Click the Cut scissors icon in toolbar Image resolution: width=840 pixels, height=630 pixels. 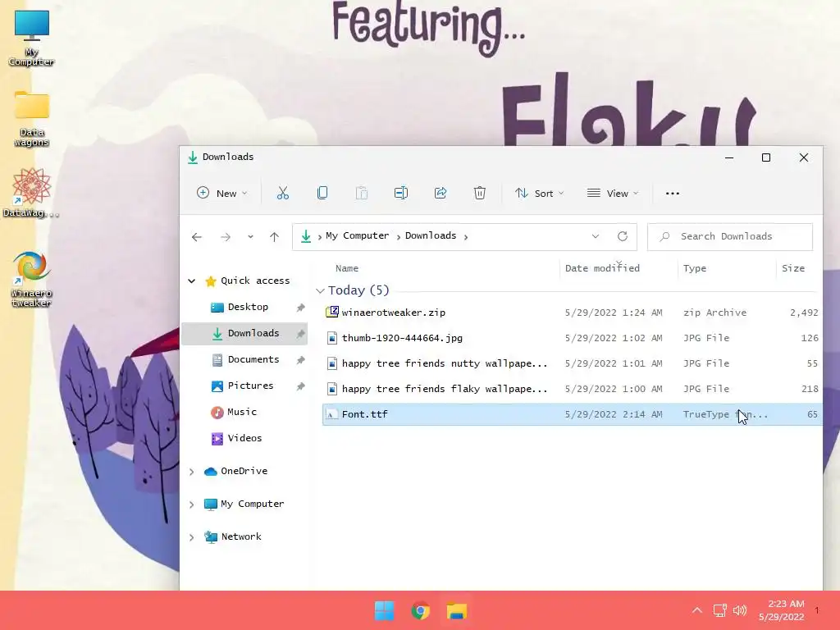click(283, 194)
